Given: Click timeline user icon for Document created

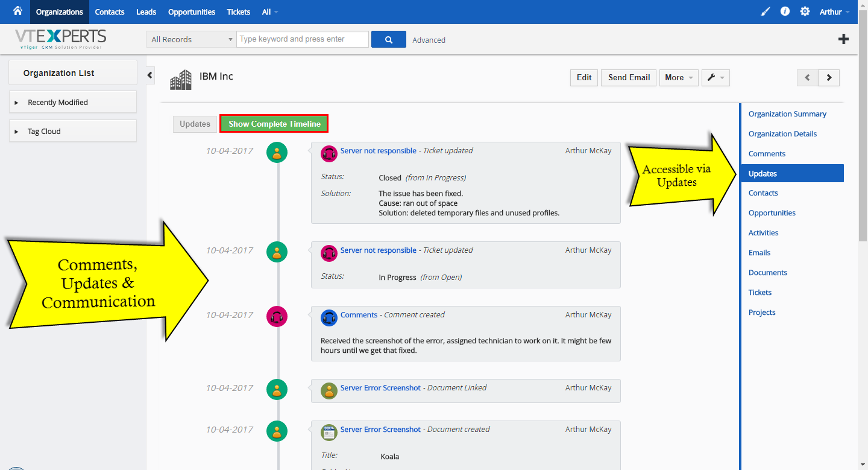Looking at the screenshot, I should tap(277, 431).
